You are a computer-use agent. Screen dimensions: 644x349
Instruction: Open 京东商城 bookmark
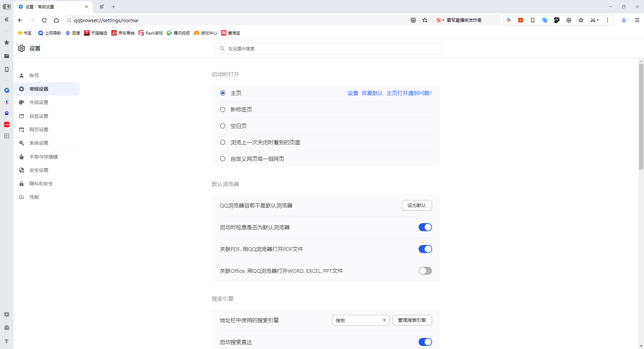pos(123,33)
